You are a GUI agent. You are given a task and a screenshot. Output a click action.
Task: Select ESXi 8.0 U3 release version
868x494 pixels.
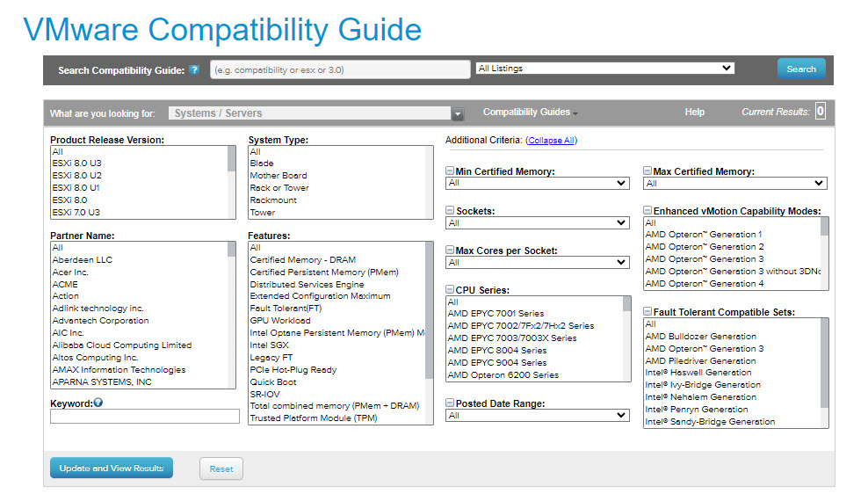pyautogui.click(x=77, y=163)
